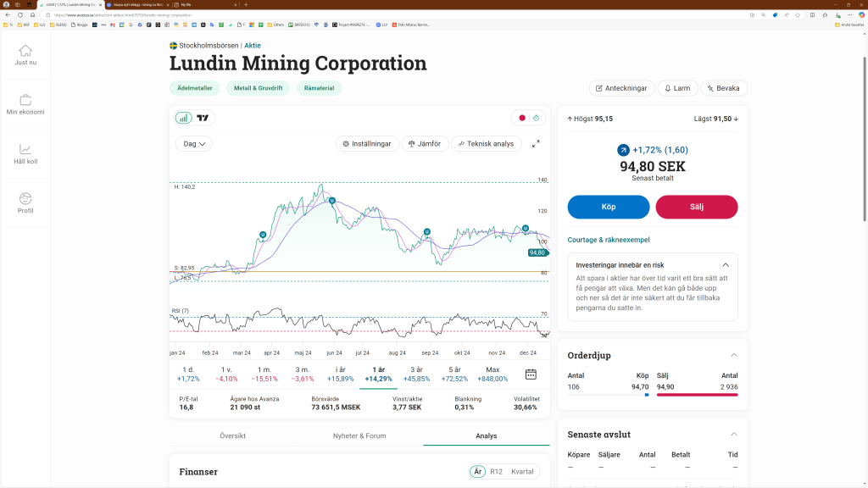
Task: Select the 3 år chart period
Action: coord(416,374)
